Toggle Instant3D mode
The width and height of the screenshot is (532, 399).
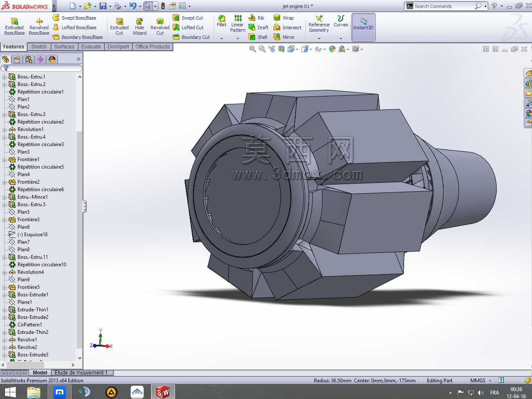tap(363, 27)
